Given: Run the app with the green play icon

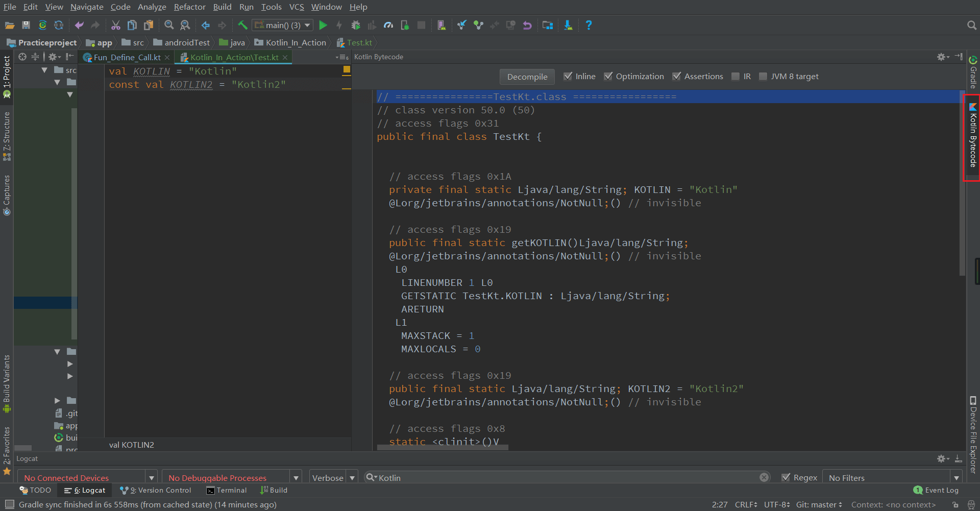Looking at the screenshot, I should point(323,25).
